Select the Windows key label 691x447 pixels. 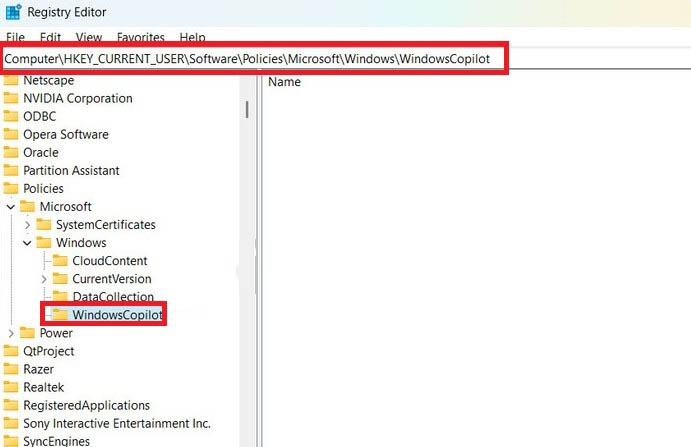tap(81, 243)
